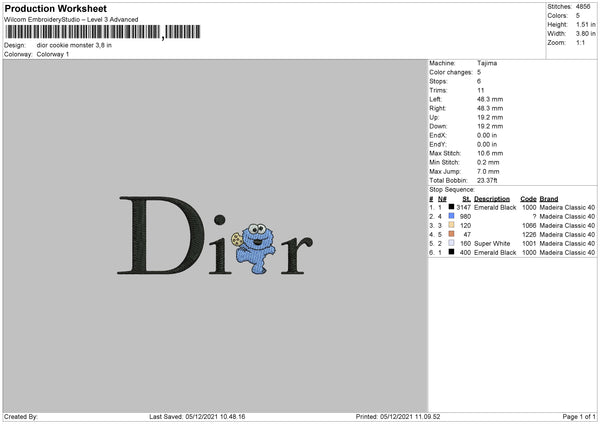Click the 'Stop Sequence:' heading
Image resolution: width=600 pixels, height=424 pixels.
(452, 189)
